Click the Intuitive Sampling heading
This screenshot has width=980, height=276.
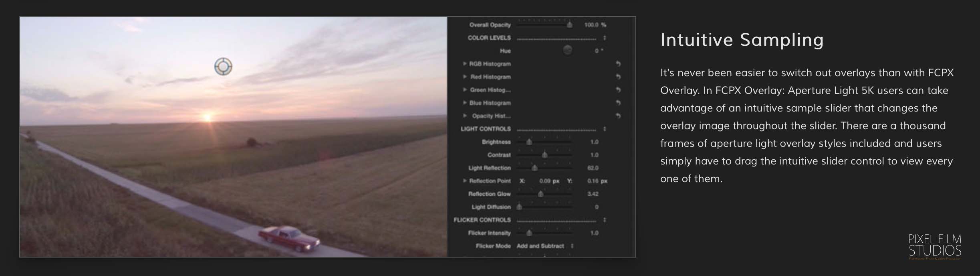pos(742,40)
